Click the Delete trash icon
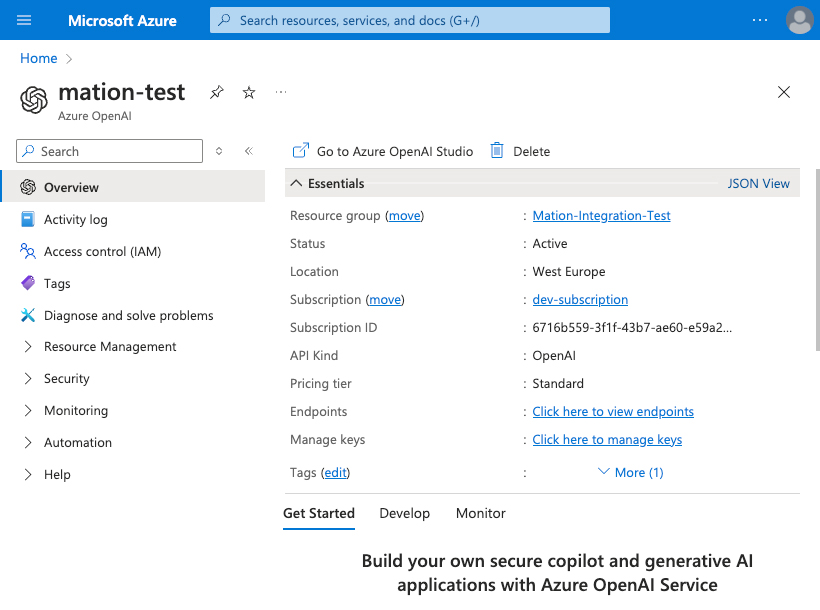Image resolution: width=820 pixels, height=610 pixels. click(497, 151)
